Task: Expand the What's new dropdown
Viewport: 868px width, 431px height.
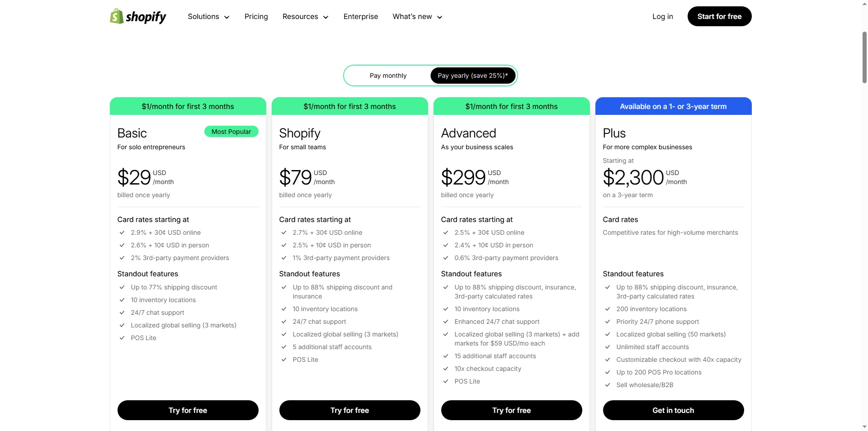Action: 417,17
